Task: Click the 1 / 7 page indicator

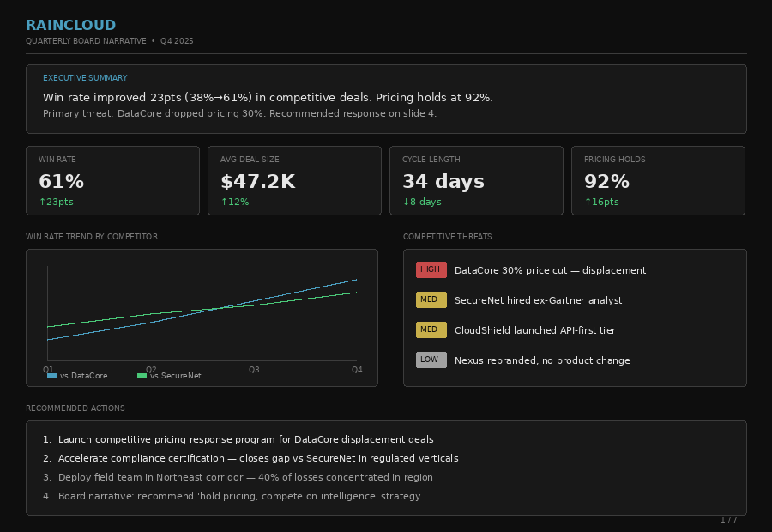Action: pyautogui.click(x=728, y=519)
